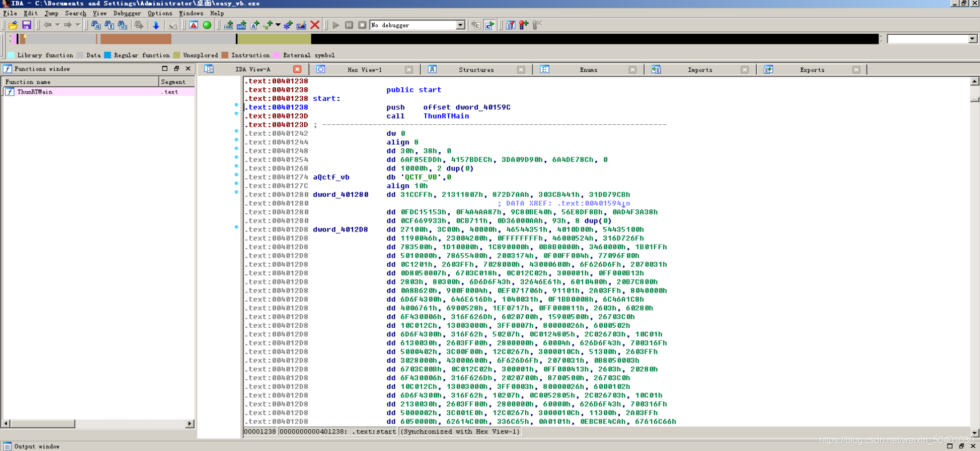
Task: Click the Library function legend color swatch
Action: [11, 55]
